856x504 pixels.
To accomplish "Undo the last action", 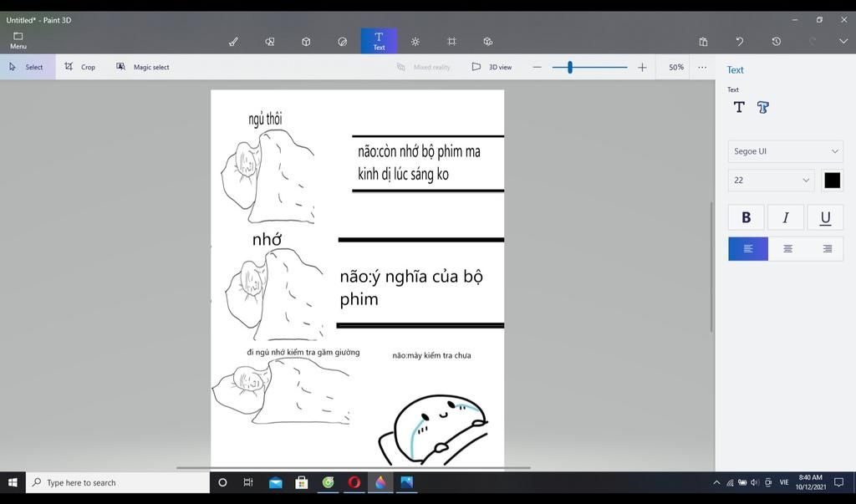I will point(740,42).
